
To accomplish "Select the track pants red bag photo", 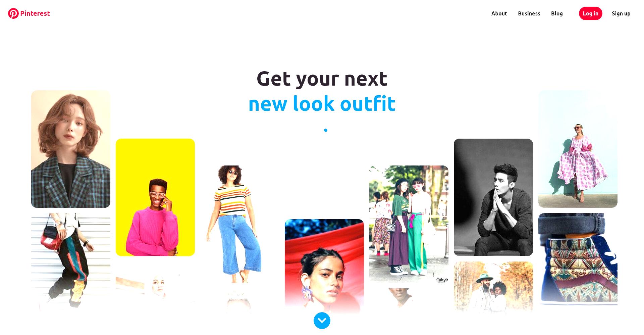I will click(x=71, y=261).
